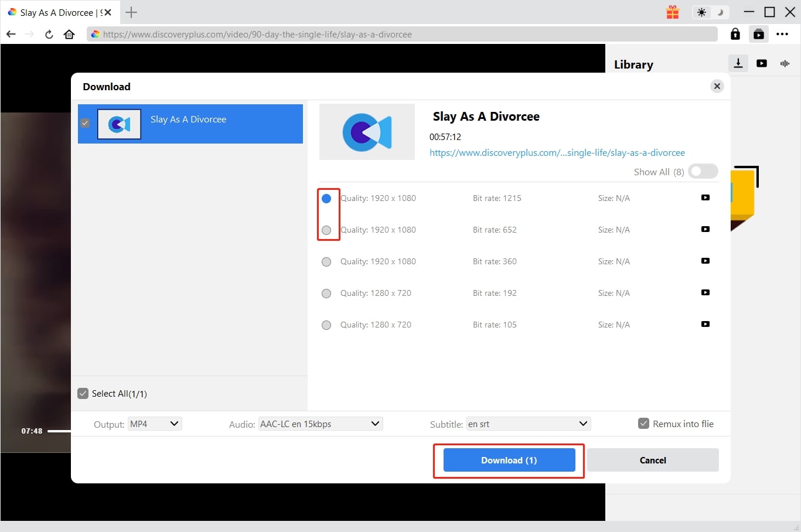Switch to Library video tab icon
The width and height of the screenshot is (801, 532).
(761, 63)
